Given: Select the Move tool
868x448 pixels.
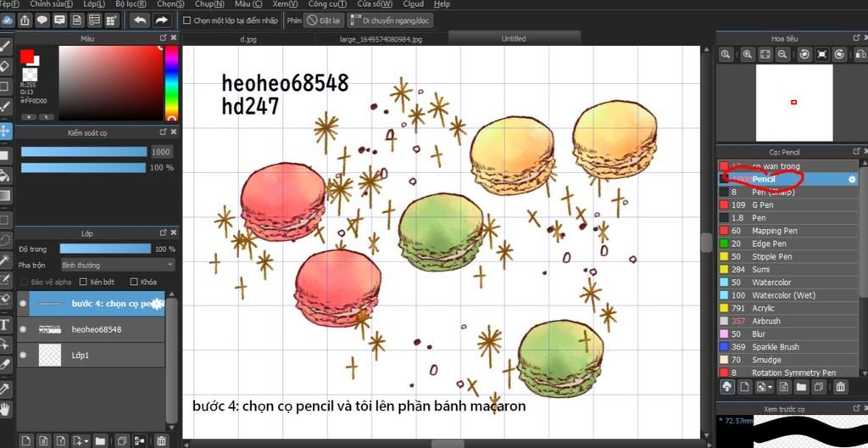Looking at the screenshot, I should click(x=5, y=132).
